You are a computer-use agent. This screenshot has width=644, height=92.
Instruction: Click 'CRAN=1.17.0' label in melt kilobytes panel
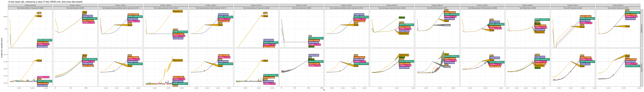89,23
